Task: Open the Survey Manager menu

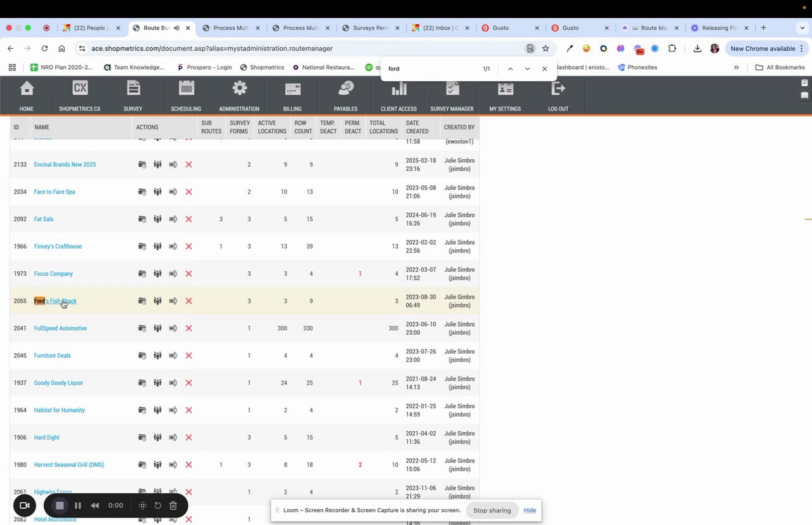Action: point(452,96)
